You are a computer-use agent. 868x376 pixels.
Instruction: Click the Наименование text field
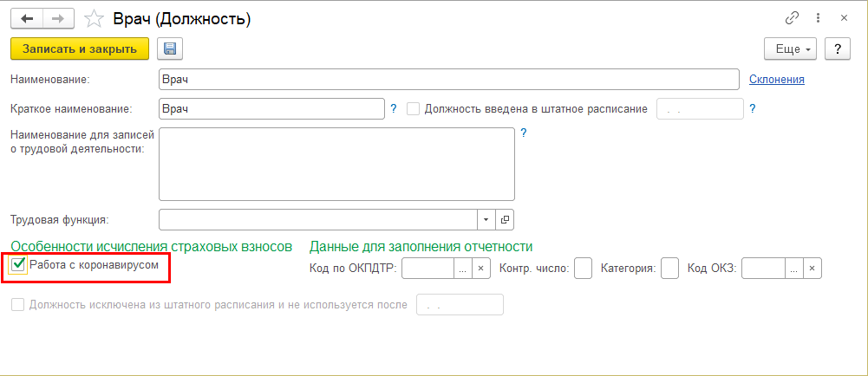pos(448,80)
